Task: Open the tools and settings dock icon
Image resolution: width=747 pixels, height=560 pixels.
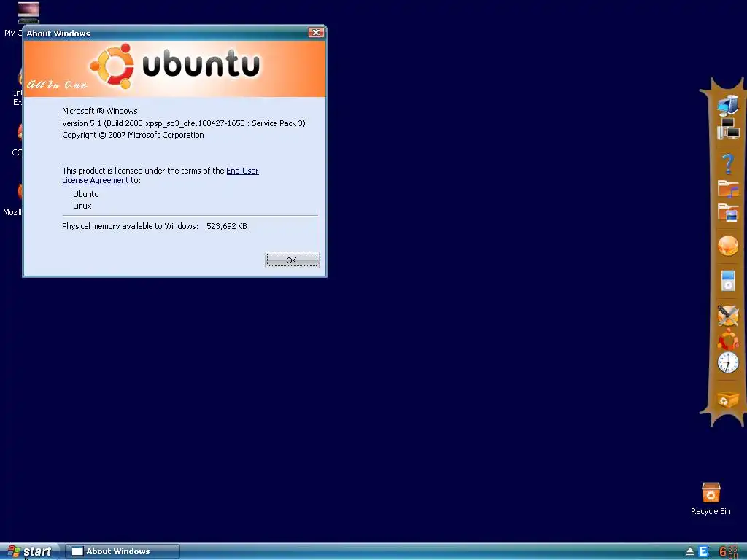Action: pos(728,315)
